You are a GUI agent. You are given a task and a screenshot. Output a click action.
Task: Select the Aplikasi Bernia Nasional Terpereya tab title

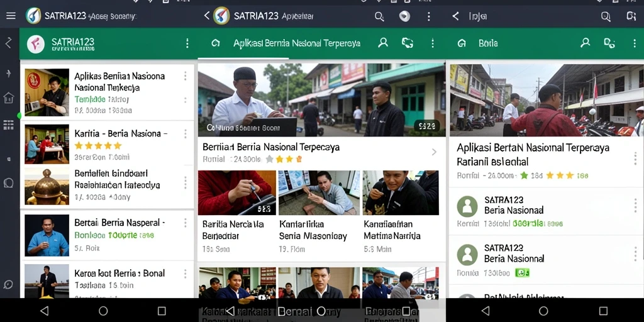297,43
